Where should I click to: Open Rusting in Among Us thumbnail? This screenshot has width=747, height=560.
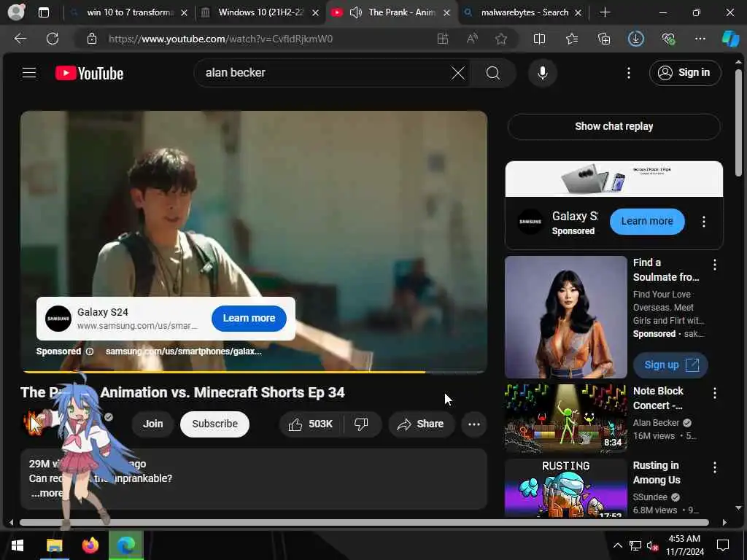coord(565,488)
